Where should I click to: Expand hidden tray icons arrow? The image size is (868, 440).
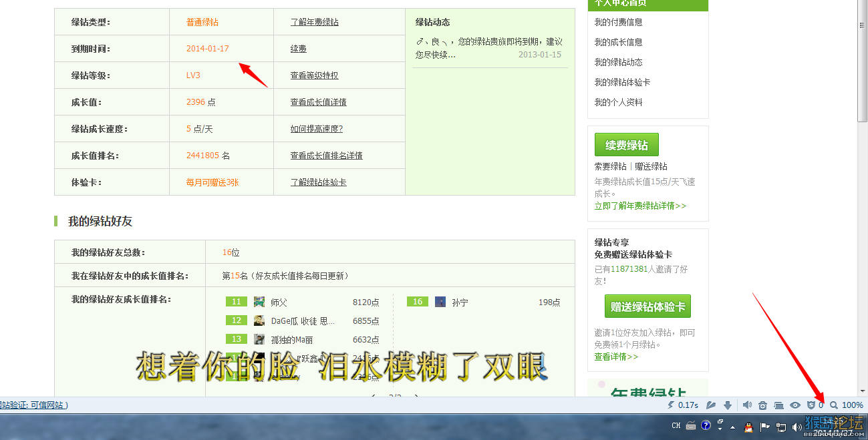733,427
